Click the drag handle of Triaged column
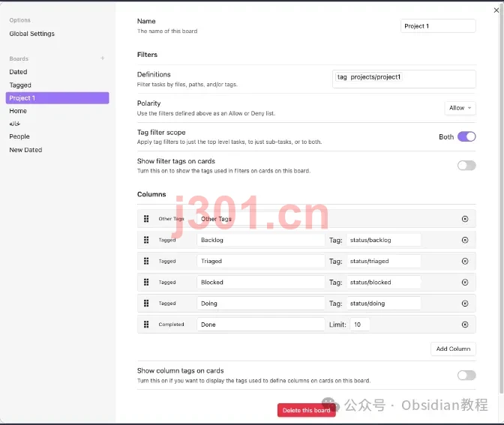504x425 pixels. tap(146, 261)
